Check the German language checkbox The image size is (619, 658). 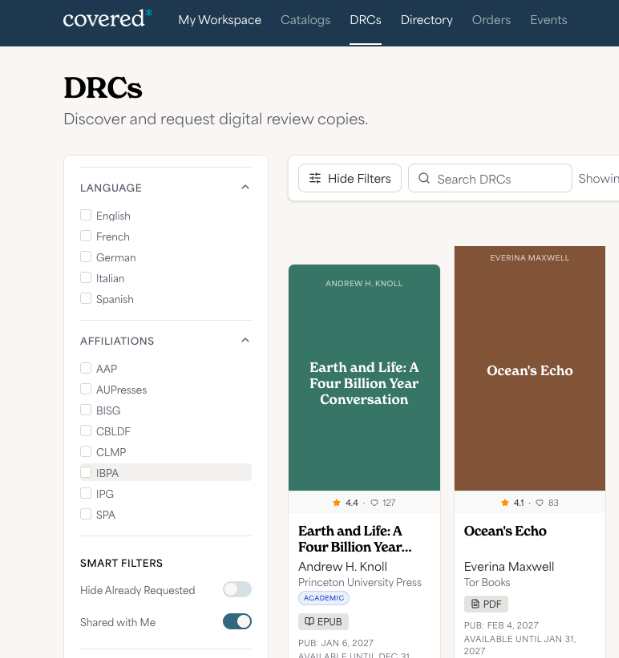click(x=86, y=257)
